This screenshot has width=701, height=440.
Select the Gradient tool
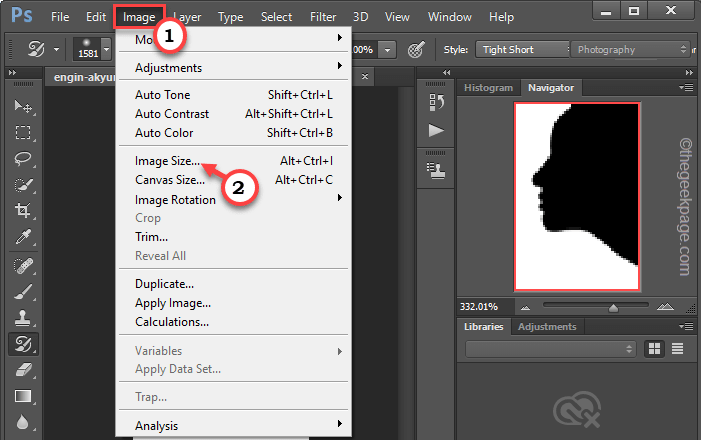[x=23, y=396]
